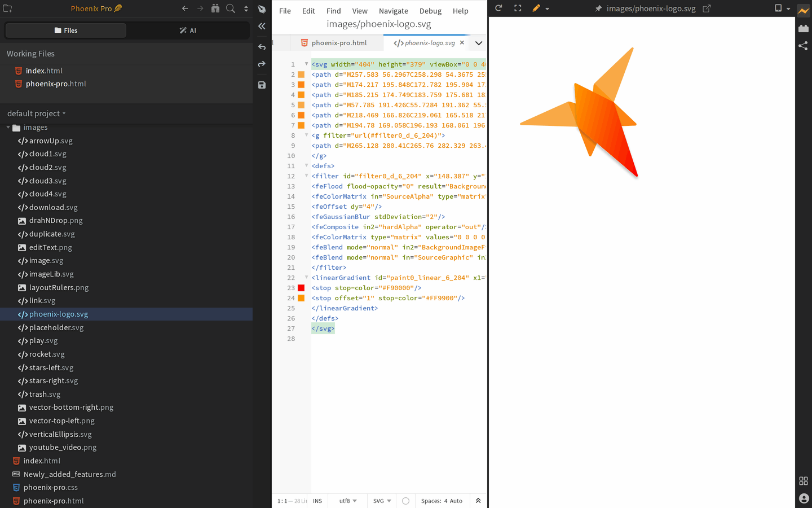Click the #FF9900 swatch on line 24
Screen dimensions: 812x508
(301, 298)
